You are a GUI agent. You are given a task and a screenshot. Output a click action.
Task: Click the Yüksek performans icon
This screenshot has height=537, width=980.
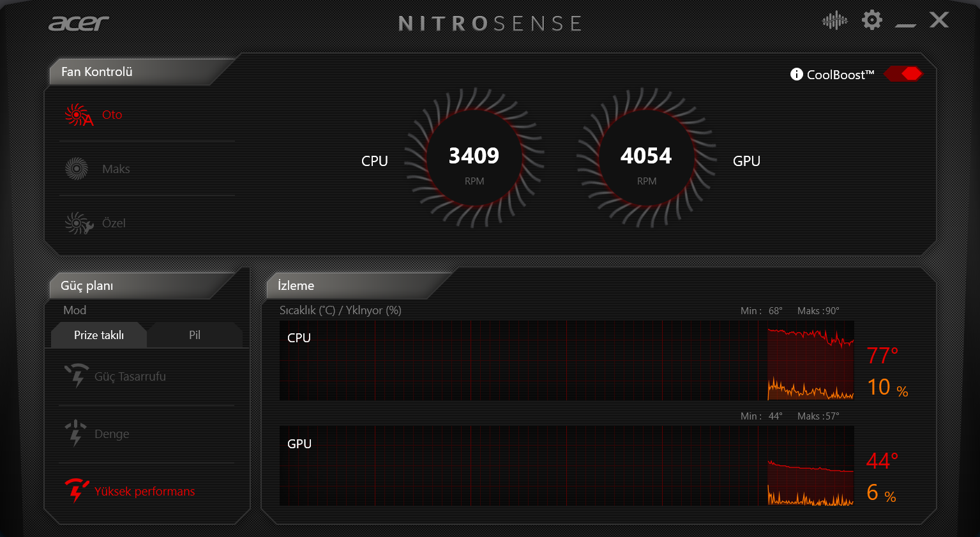pyautogui.click(x=77, y=490)
